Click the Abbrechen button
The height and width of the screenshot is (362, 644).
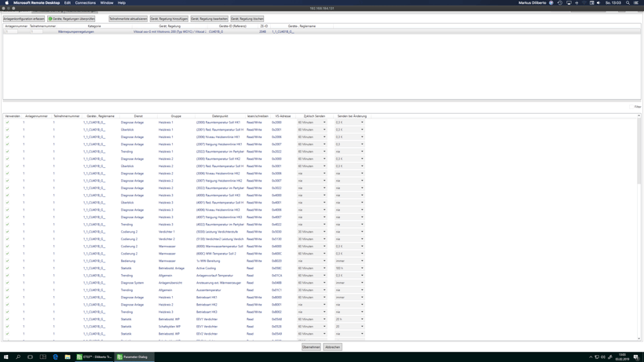pyautogui.click(x=333, y=347)
